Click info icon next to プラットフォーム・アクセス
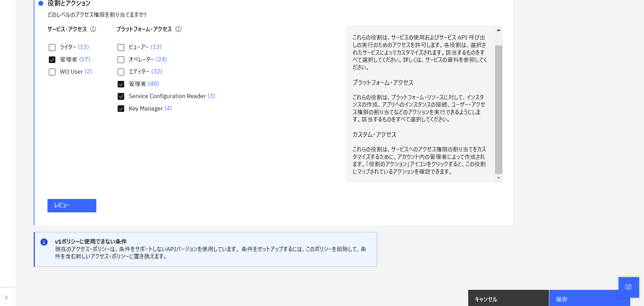Image resolution: width=644 pixels, height=306 pixels. [x=178, y=29]
